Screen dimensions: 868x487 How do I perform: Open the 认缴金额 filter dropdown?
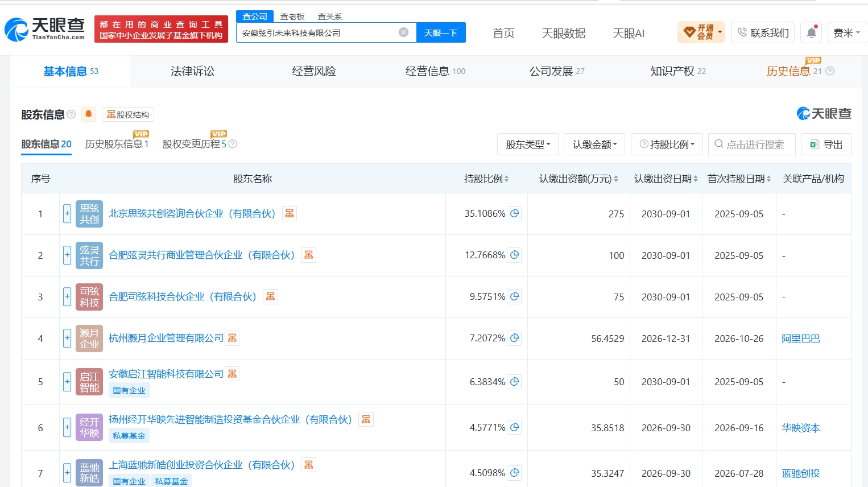(594, 145)
